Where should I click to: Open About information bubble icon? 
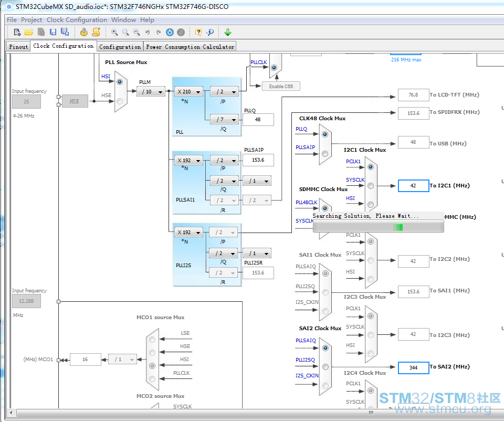[210, 32]
